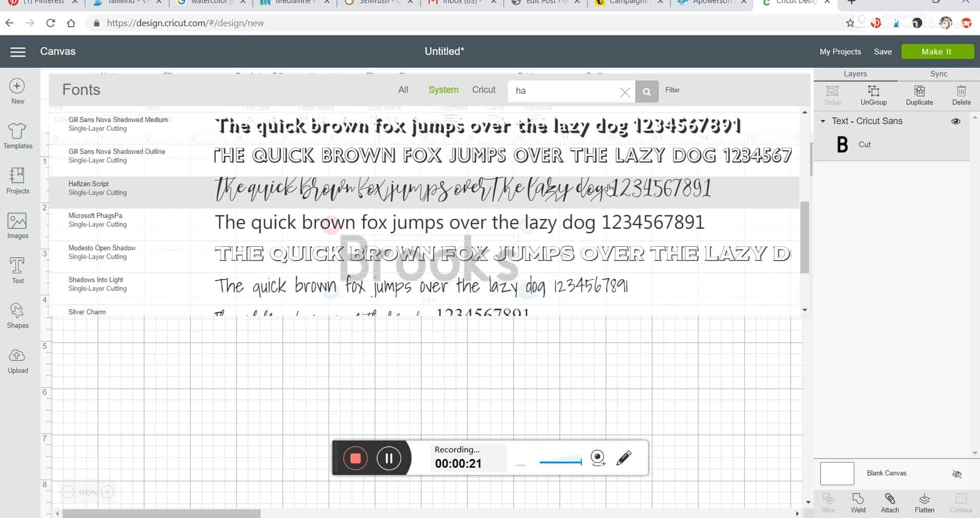This screenshot has height=518, width=980.
Task: Open the Shapes panel
Action: click(x=17, y=315)
